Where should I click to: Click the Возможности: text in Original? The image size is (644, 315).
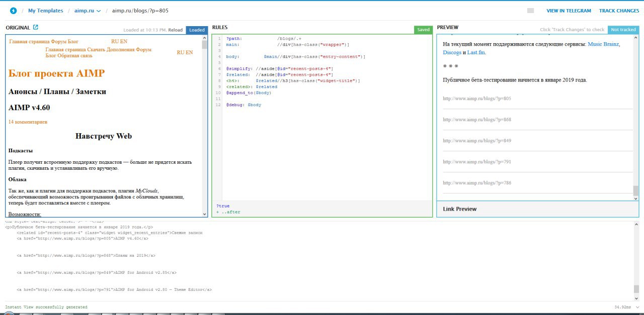click(25, 215)
